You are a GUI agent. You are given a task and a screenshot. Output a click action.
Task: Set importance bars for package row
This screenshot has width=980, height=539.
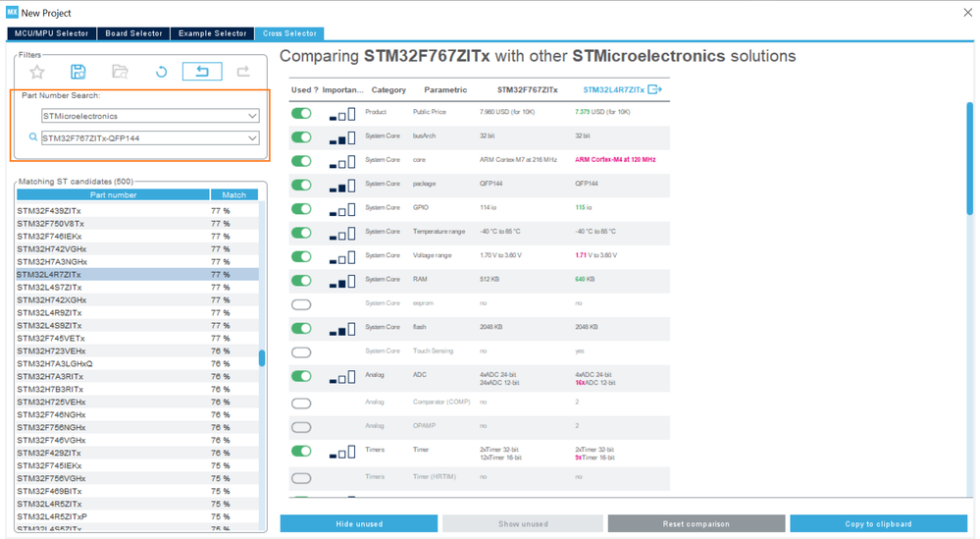pos(342,186)
